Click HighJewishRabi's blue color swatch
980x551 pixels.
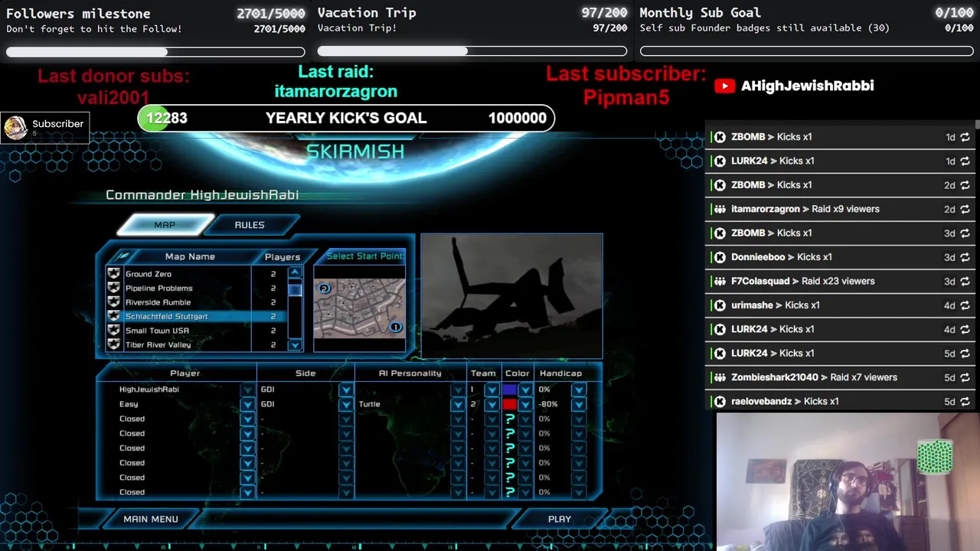click(x=509, y=390)
